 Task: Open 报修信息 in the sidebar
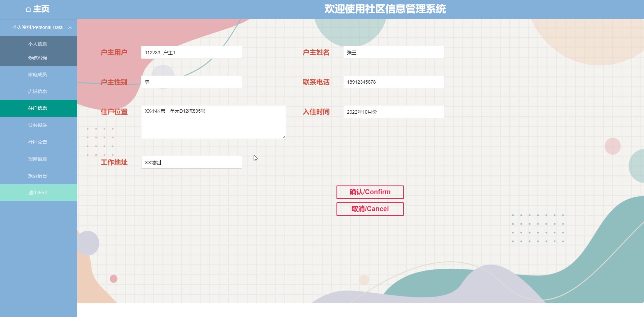pyautogui.click(x=37, y=159)
